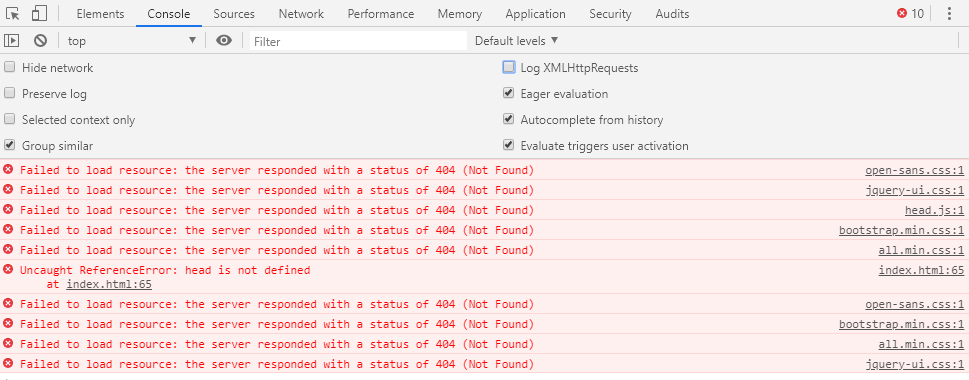This screenshot has width=969, height=380.
Task: Click the red error count badge showing 10
Action: point(910,14)
